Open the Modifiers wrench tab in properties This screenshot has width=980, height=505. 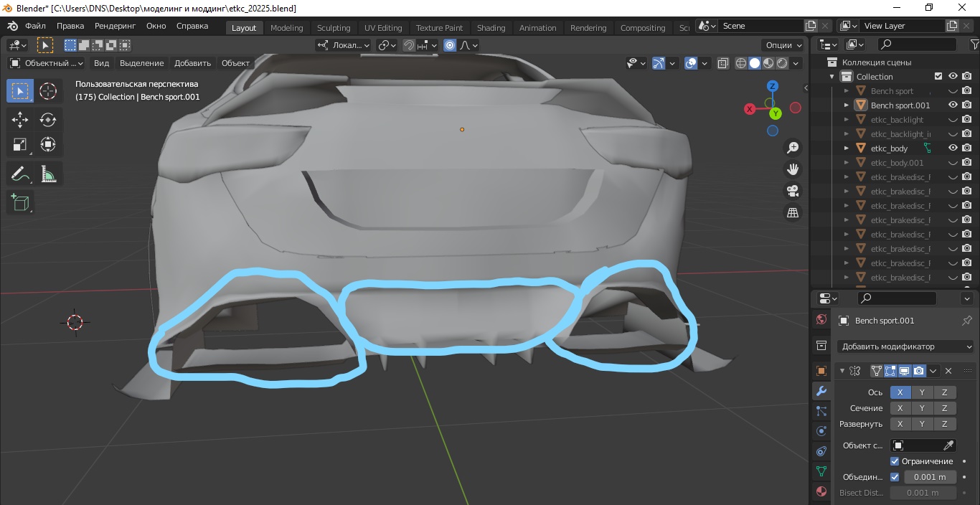[x=821, y=391]
